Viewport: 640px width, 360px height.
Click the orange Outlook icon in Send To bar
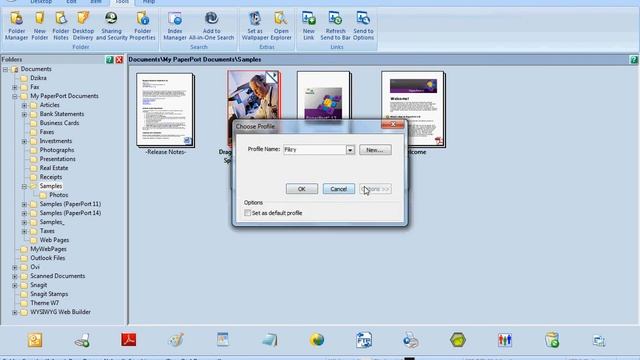click(35, 340)
